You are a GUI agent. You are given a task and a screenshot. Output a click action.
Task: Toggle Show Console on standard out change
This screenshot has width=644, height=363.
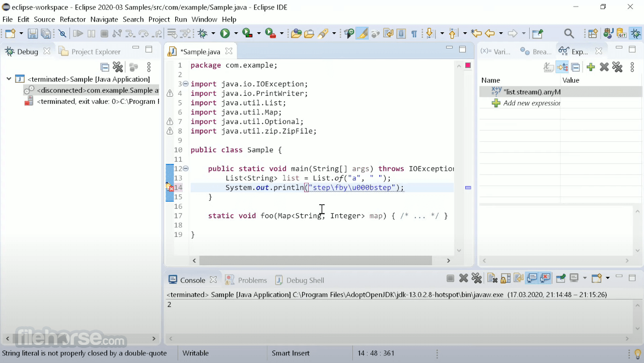[x=532, y=278]
